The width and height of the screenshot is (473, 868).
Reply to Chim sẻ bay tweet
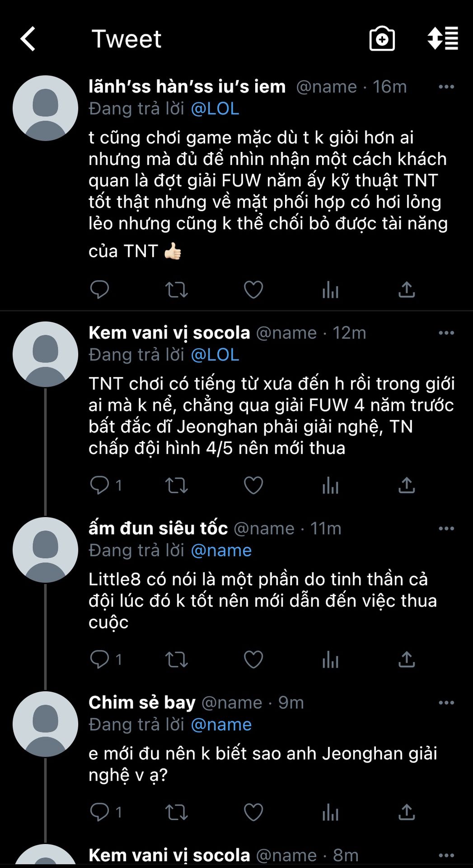[99, 812]
